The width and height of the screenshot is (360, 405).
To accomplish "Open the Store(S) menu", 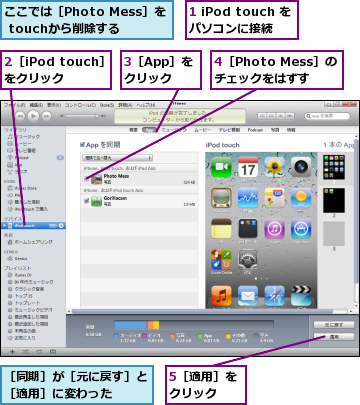I will (107, 105).
